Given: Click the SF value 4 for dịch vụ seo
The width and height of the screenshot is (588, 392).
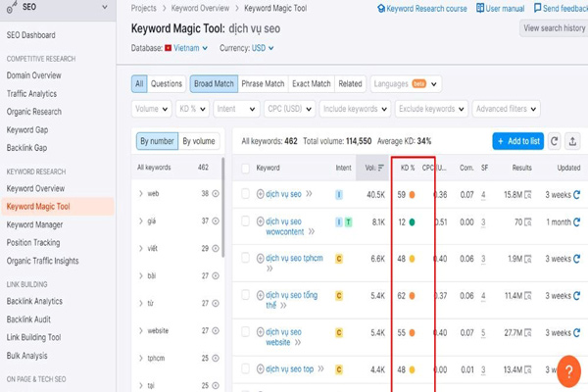Looking at the screenshot, I should pyautogui.click(x=483, y=195).
